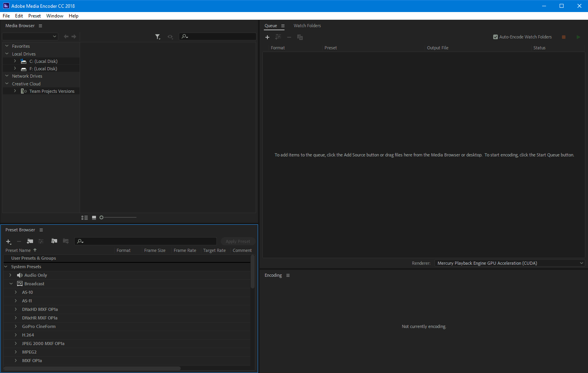
Task: Click the Apply Preset button
Action: click(238, 241)
